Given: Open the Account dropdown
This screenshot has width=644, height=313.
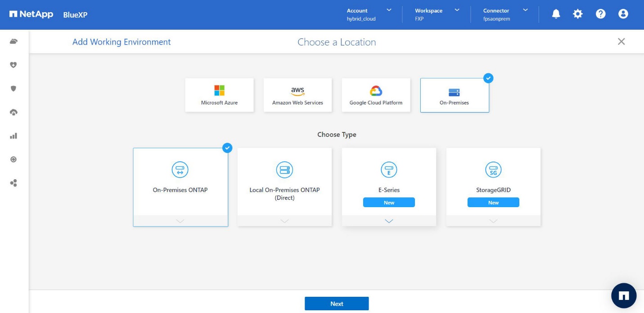Looking at the screenshot, I should 389,9.
